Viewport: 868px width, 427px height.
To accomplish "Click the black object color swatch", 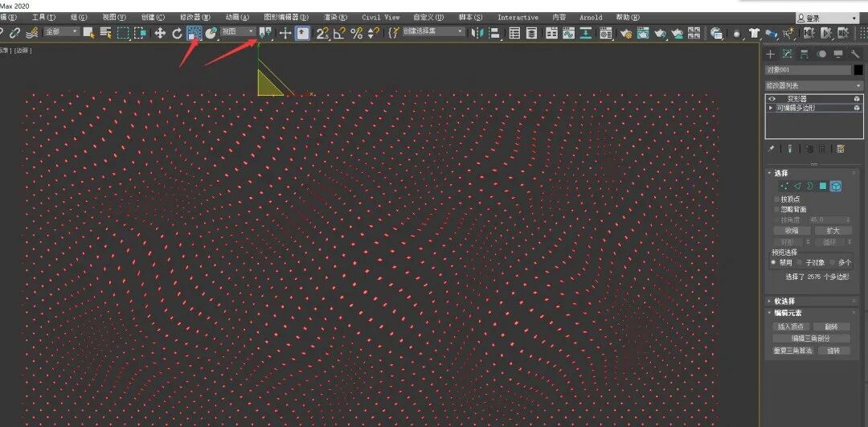I will [858, 70].
